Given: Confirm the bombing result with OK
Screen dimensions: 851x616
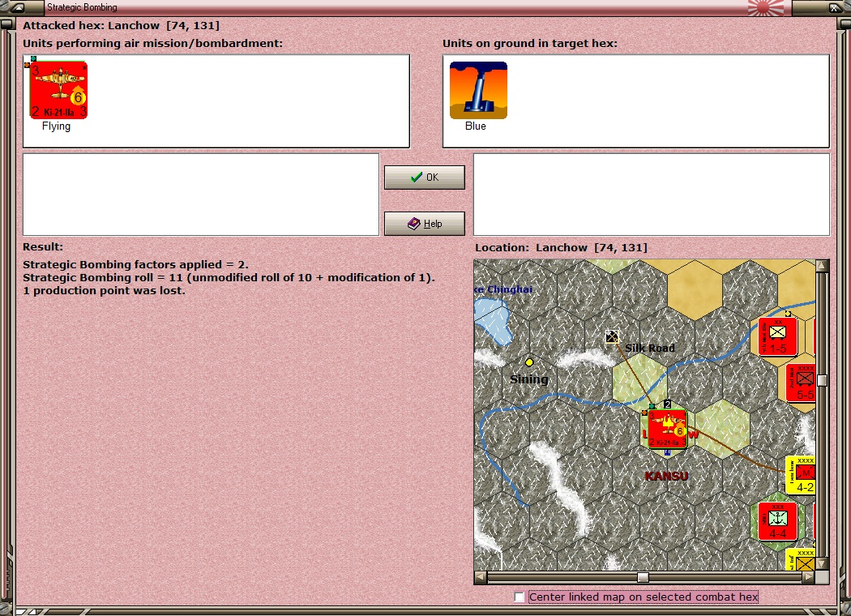Looking at the screenshot, I should tap(425, 178).
